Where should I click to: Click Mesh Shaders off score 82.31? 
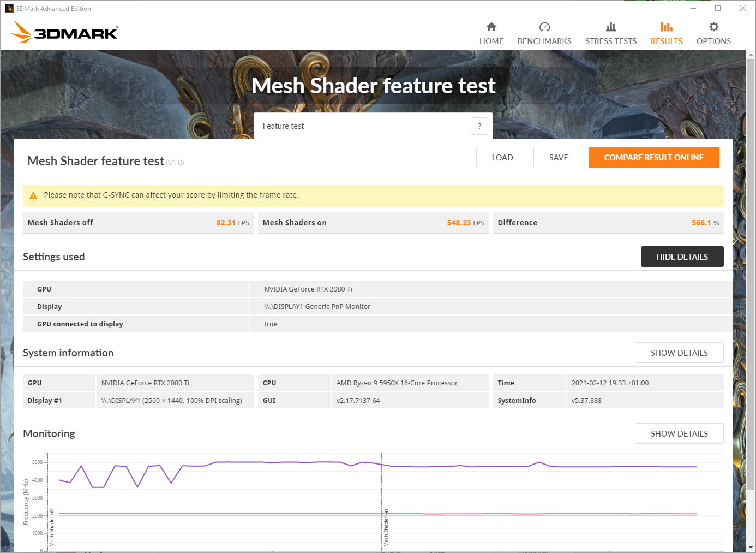[x=226, y=223]
